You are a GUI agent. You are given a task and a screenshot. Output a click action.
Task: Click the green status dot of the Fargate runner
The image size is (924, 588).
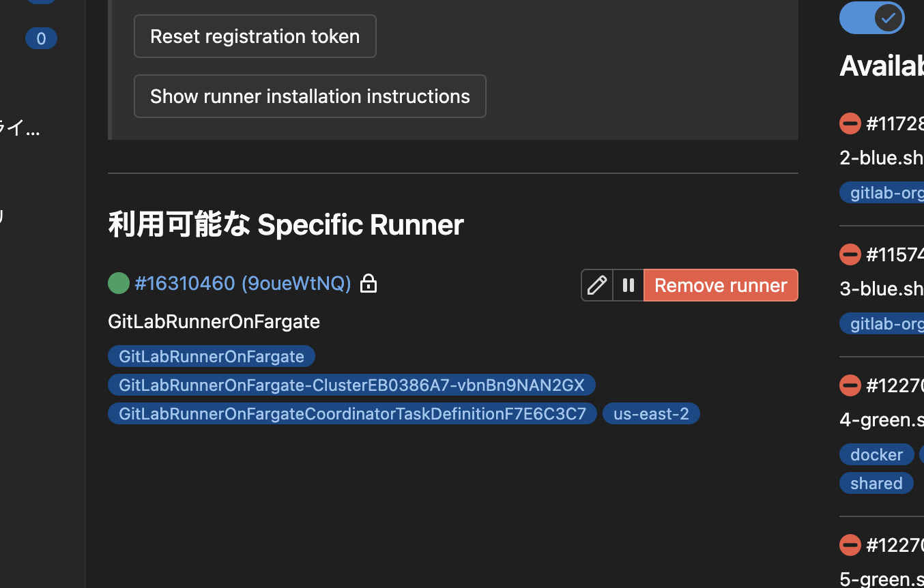(x=119, y=282)
